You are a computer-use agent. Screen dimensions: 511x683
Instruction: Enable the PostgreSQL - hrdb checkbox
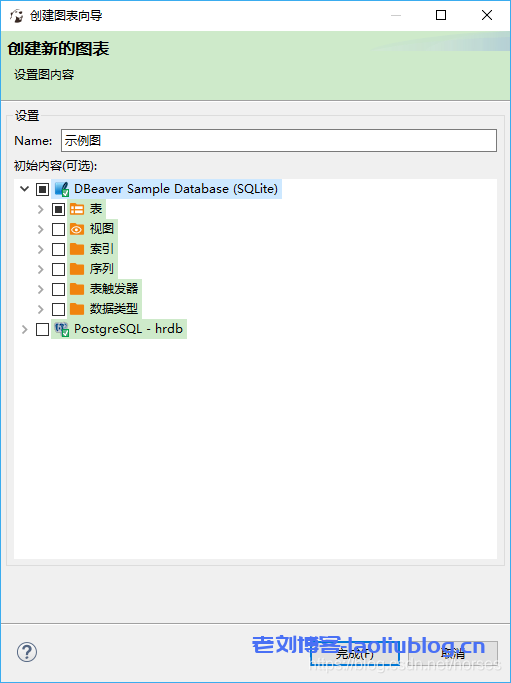[x=42, y=329]
